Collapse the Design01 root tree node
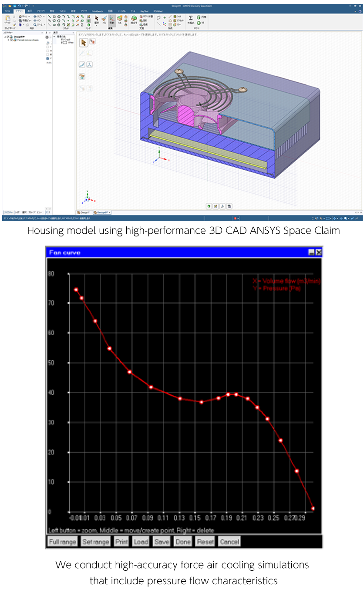The image size is (364, 603). coord(5,37)
